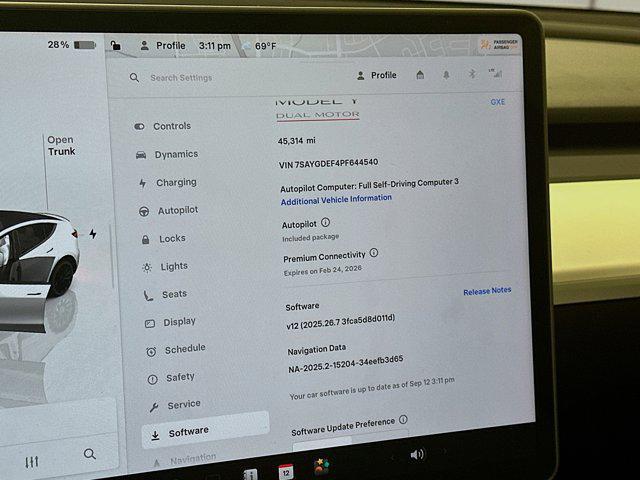Tap the DUAL MOTOR badge
This screenshot has width=640, height=480.
click(318, 116)
